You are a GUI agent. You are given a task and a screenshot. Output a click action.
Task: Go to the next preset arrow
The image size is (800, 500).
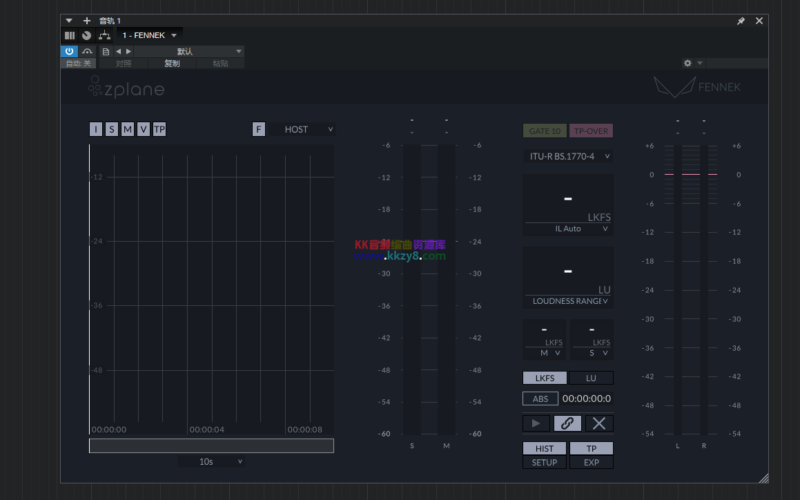129,52
